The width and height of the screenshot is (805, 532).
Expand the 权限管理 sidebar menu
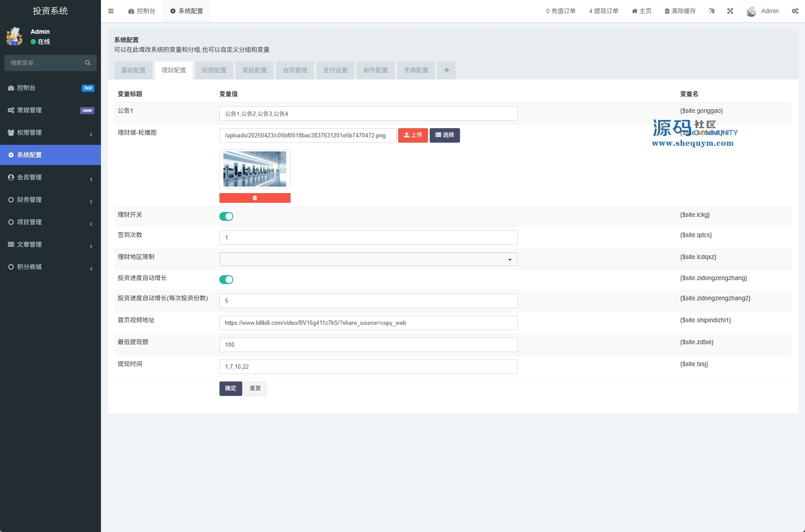(50, 133)
